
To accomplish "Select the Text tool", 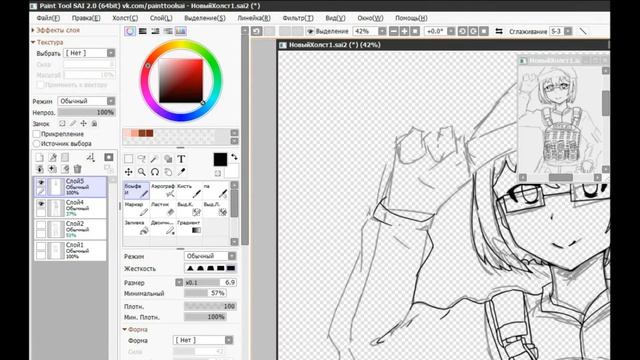I will click(181, 159).
